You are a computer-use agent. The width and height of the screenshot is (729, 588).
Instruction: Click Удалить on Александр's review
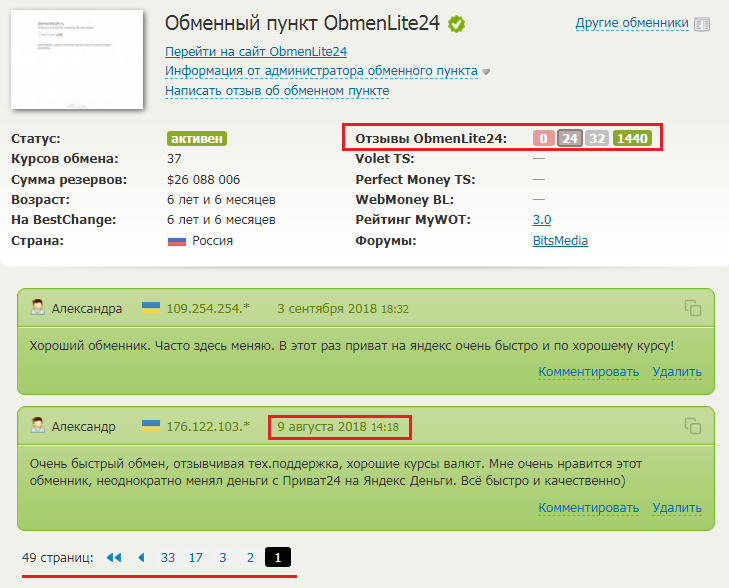point(677,508)
